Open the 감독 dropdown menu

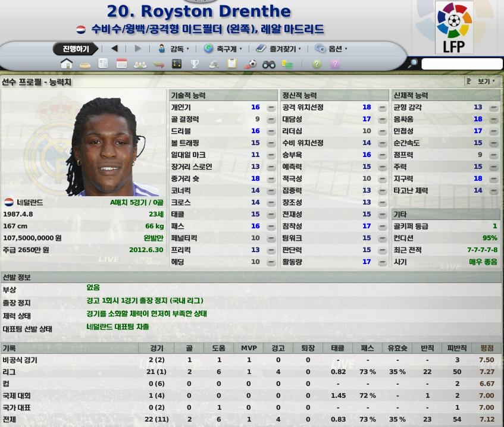(x=174, y=49)
